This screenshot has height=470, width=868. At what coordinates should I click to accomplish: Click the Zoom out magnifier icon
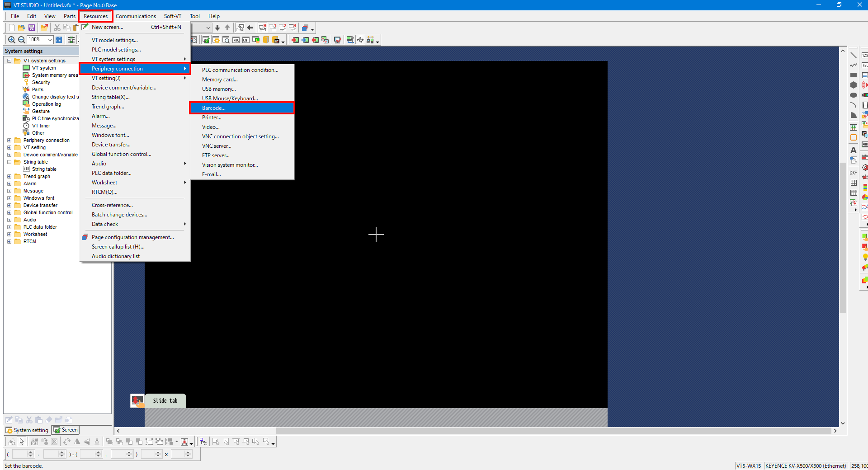(x=21, y=40)
